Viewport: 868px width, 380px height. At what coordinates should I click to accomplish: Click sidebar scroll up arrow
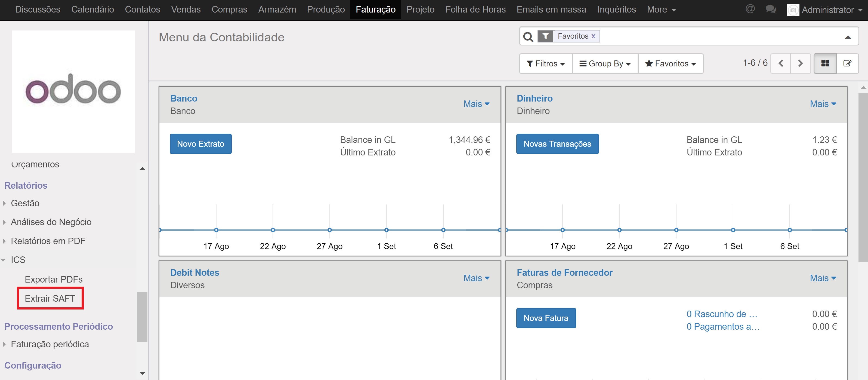tap(142, 168)
